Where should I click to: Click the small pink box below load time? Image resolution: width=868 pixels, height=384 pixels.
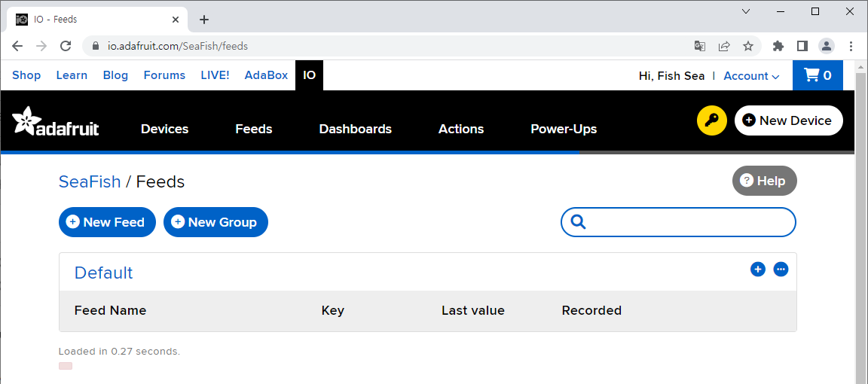tap(66, 366)
